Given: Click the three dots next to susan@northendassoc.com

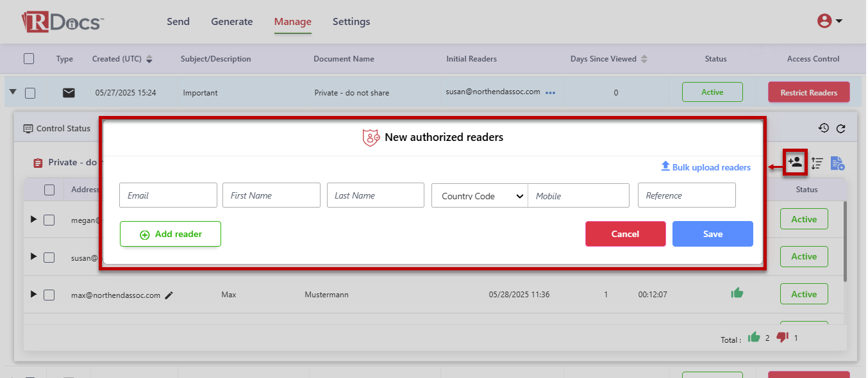Looking at the screenshot, I should click(550, 93).
